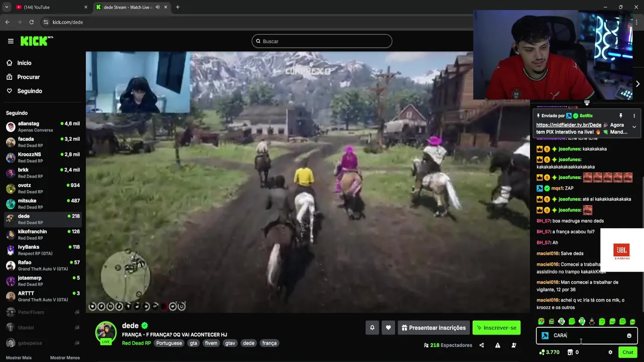Image resolution: width=644 pixels, height=362 pixels.
Task: Open chat settings gear
Action: click(610, 352)
